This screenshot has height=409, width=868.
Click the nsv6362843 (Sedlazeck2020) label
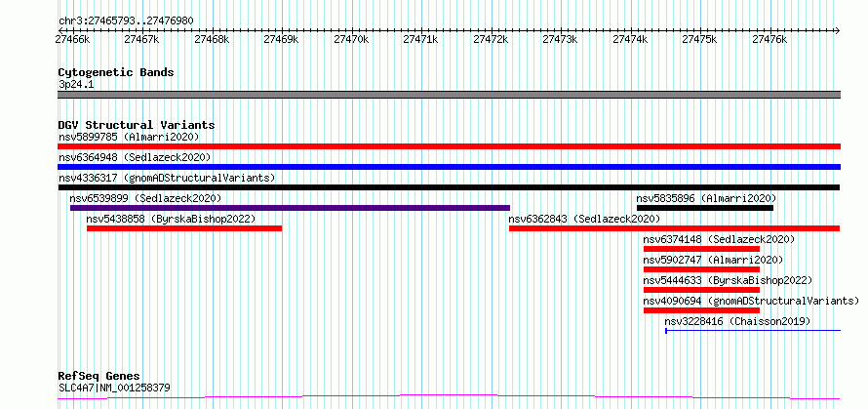click(x=584, y=219)
